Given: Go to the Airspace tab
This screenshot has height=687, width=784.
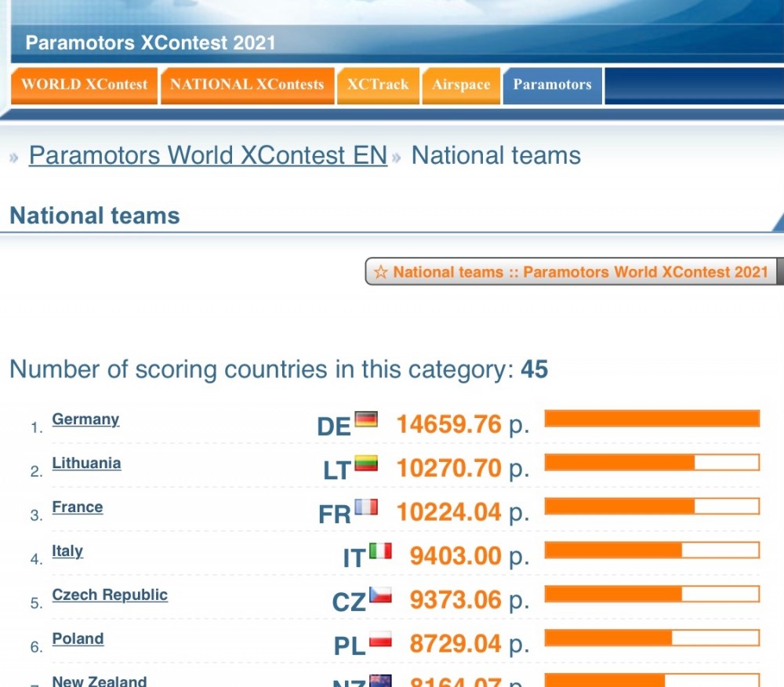Looking at the screenshot, I should [461, 85].
